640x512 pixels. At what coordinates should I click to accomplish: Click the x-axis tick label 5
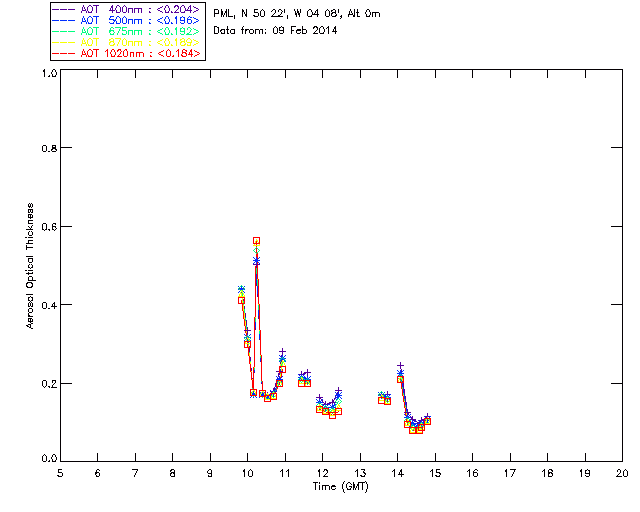(x=60, y=474)
